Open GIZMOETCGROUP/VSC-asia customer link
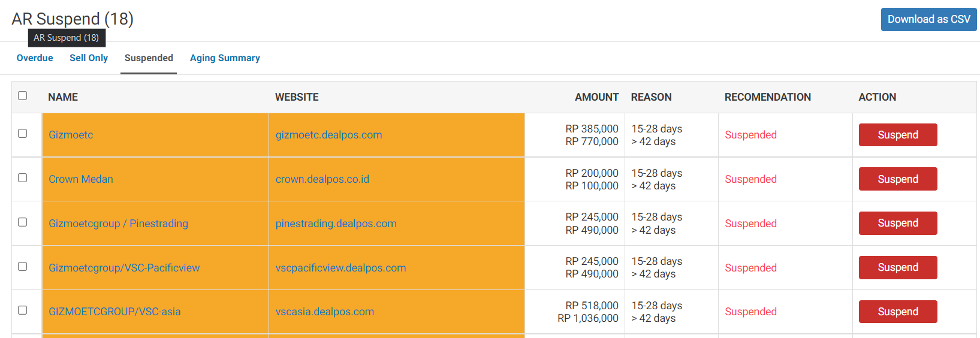Screen dimensions: 980x338 [114, 312]
